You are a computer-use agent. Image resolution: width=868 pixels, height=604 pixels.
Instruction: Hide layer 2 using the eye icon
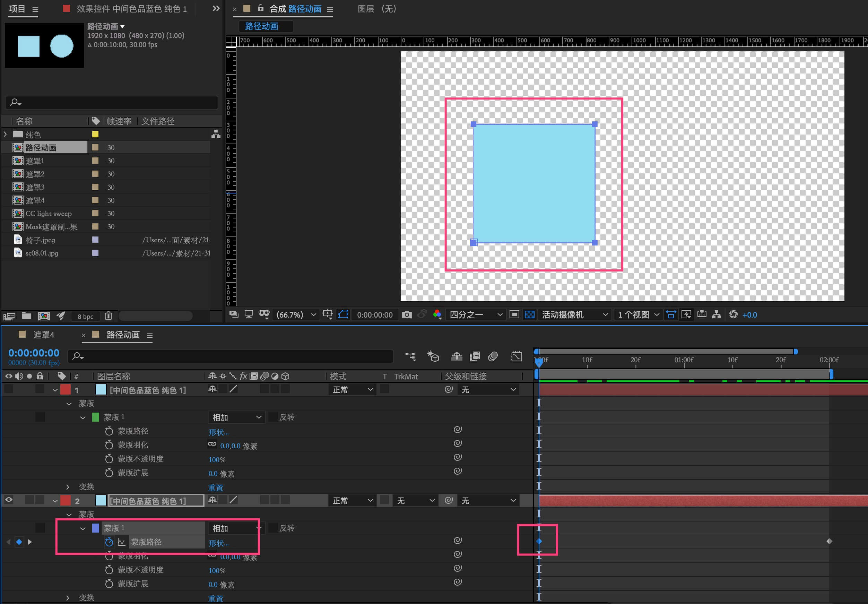(9, 500)
